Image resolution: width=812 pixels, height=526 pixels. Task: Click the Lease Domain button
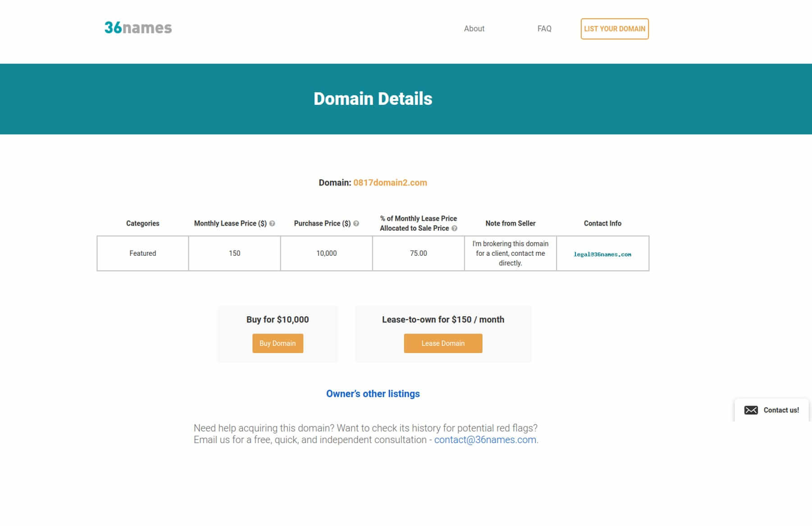coord(443,343)
